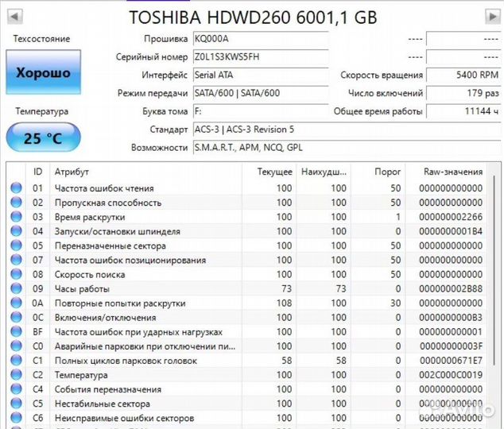This screenshot has height=429, width=504.
Task: Click status circle for Время раскрутки
Action: tap(16, 217)
